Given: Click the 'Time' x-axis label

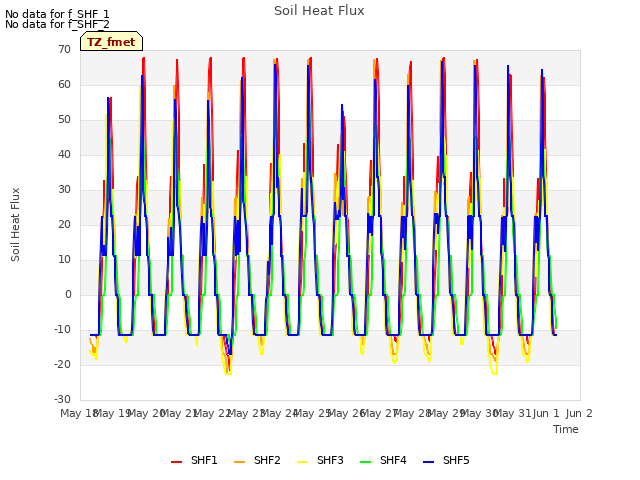Looking at the screenshot, I should 566,429.
